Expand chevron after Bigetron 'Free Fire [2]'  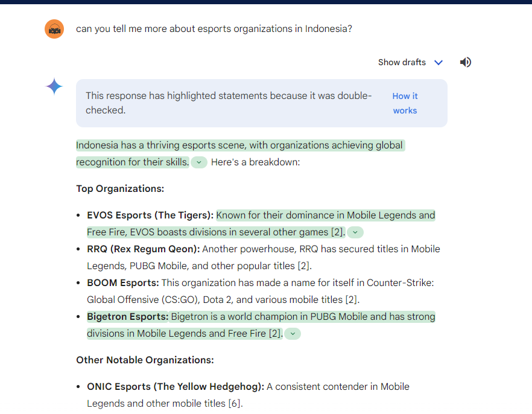coord(293,334)
